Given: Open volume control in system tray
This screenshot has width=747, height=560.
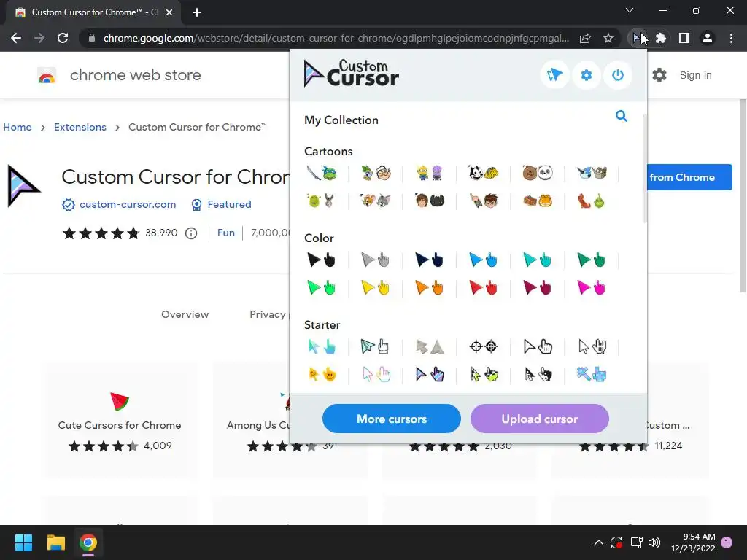Looking at the screenshot, I should click(x=654, y=542).
